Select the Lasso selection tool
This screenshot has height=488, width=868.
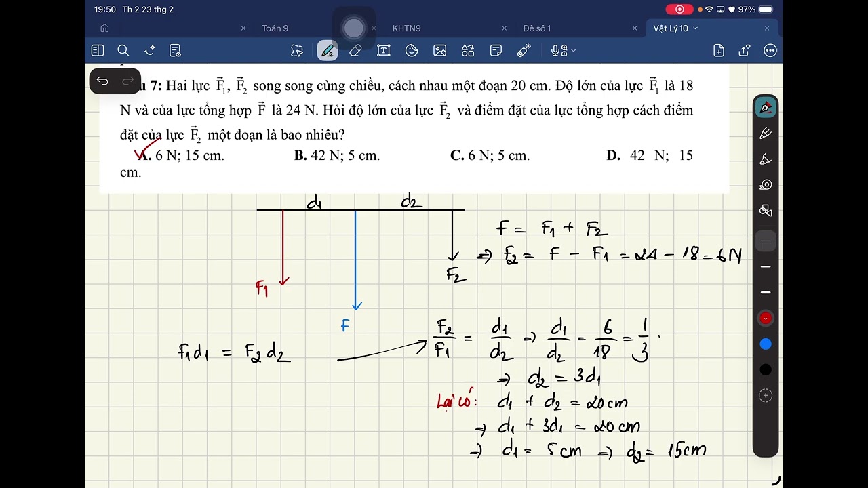297,50
